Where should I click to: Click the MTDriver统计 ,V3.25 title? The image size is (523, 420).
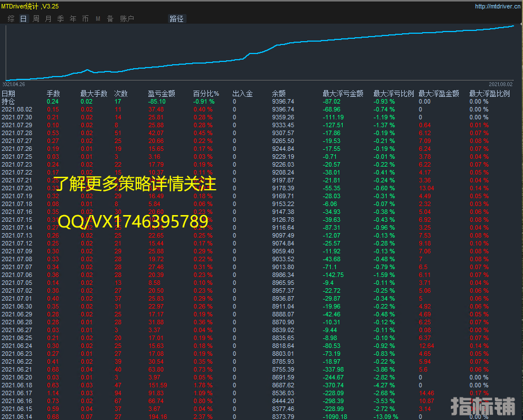pos(30,6)
